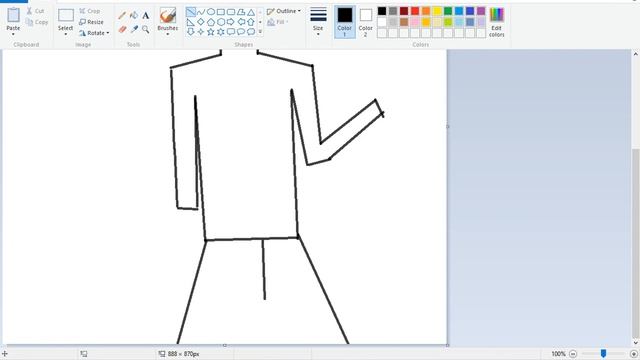This screenshot has height=360, width=640.
Task: Select the Polygon shape
Action: tap(241, 12)
